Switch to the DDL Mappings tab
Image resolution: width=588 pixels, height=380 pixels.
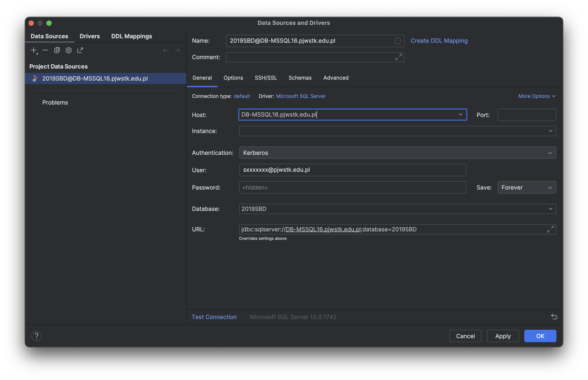click(132, 36)
